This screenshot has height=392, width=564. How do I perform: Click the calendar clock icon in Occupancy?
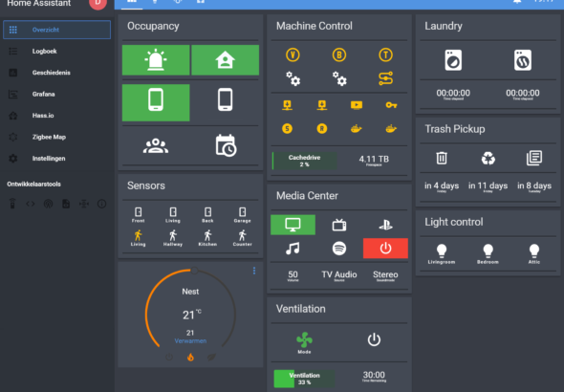point(226,145)
